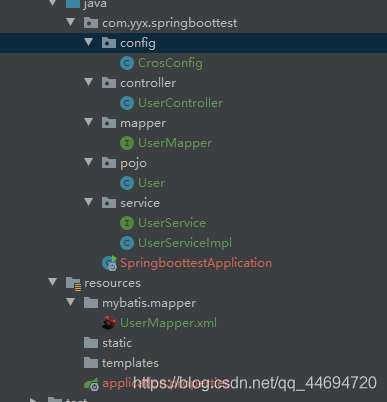
Task: Click the java source root folder icon
Action: coord(73,3)
